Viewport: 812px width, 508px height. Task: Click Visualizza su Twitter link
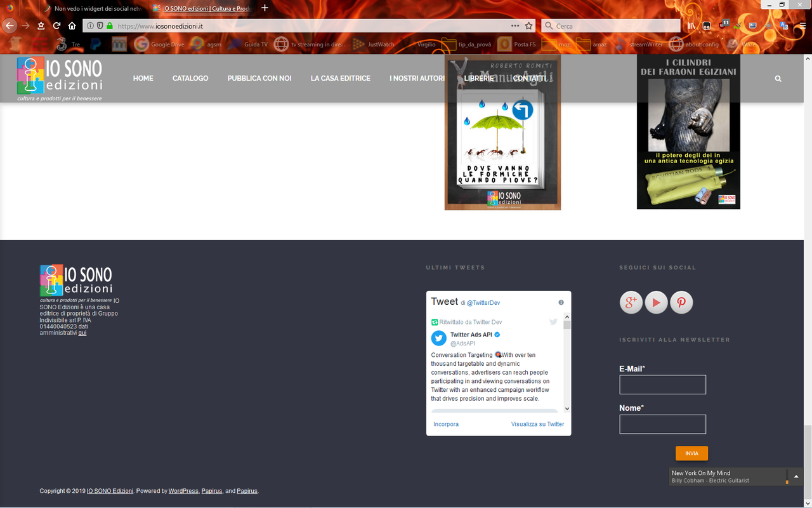point(537,424)
